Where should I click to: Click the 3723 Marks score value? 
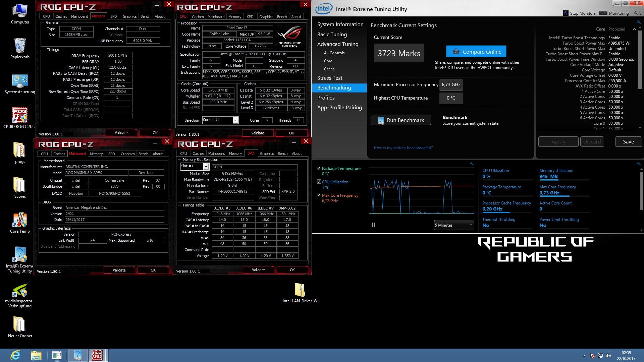(x=399, y=53)
